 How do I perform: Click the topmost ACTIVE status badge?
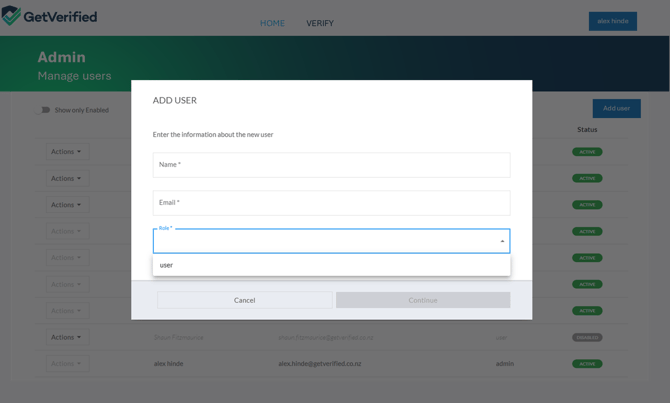(x=587, y=152)
